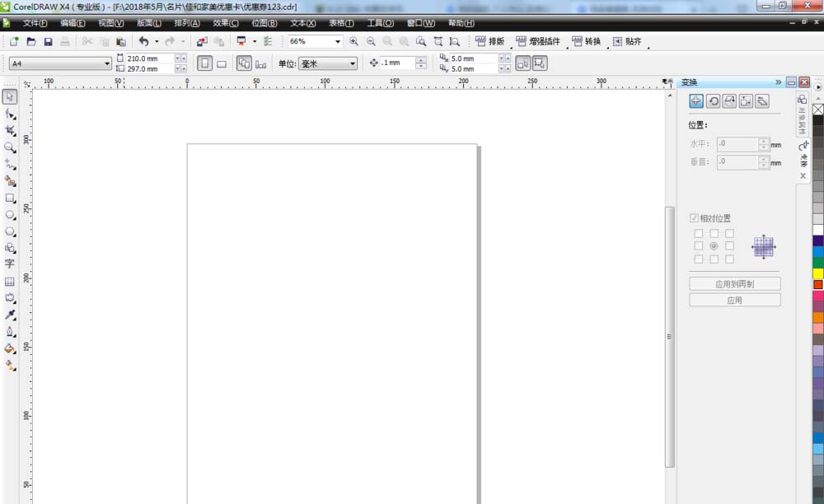The height and width of the screenshot is (504, 824).
Task: Open the 增强插件 toolbar dropdown
Action: point(538,41)
